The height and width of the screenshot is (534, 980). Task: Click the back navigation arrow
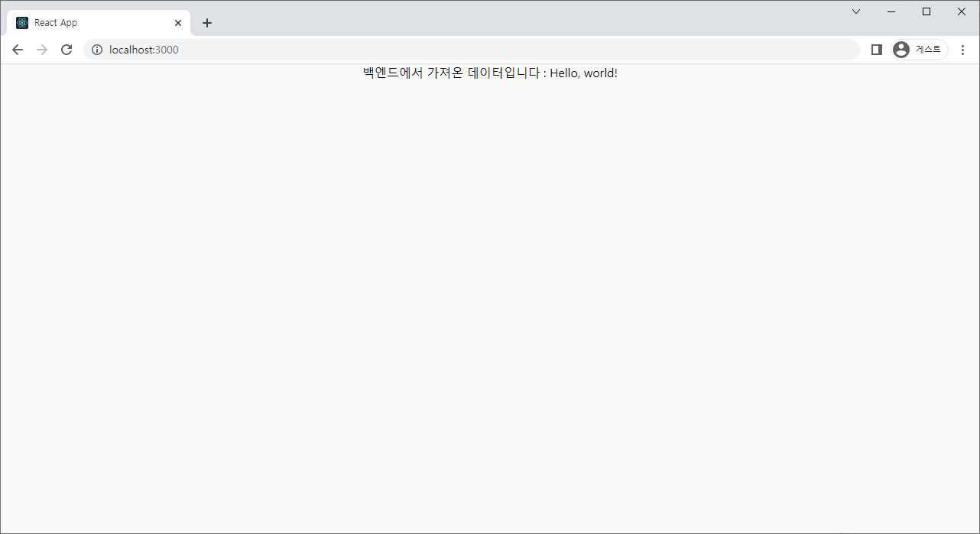(x=17, y=49)
